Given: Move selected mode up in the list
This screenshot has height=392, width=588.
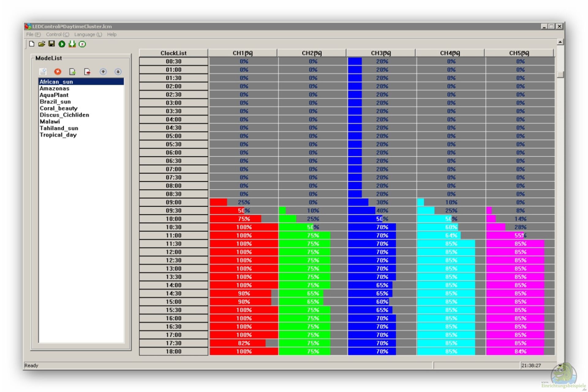Looking at the screenshot, I should coord(103,72).
